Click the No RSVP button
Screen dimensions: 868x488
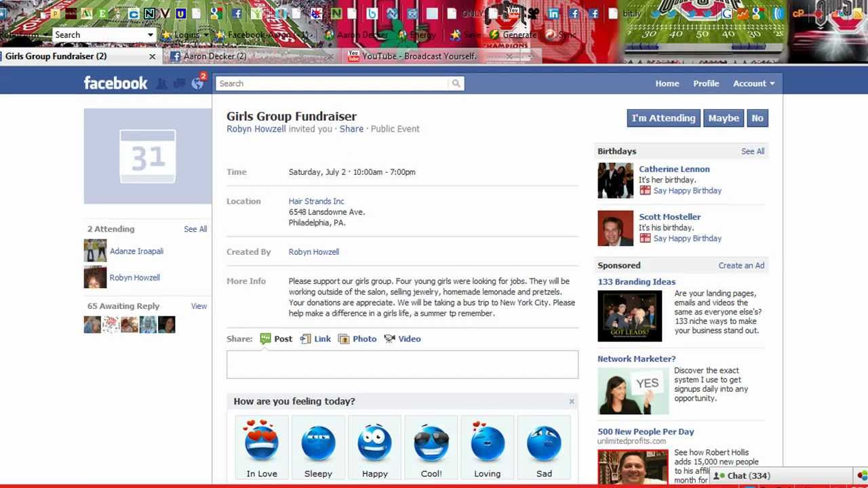(757, 118)
